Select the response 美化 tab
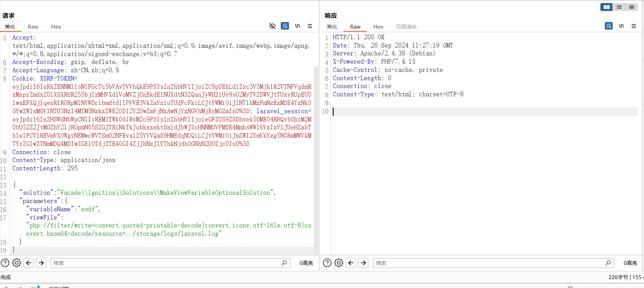Image resolution: width=644 pixels, height=288 pixels. click(x=332, y=26)
